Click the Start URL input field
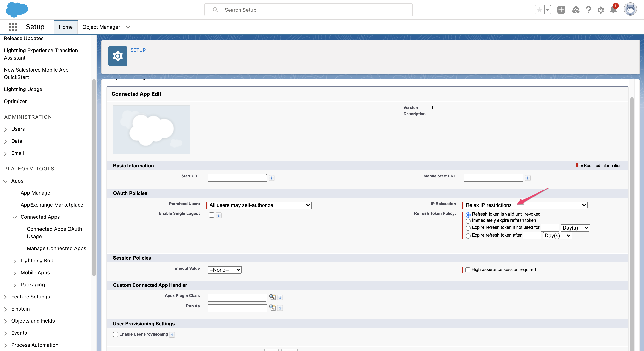This screenshot has height=351, width=644. click(x=237, y=178)
